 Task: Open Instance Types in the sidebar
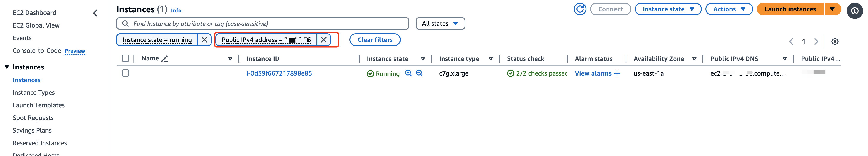[x=34, y=92]
